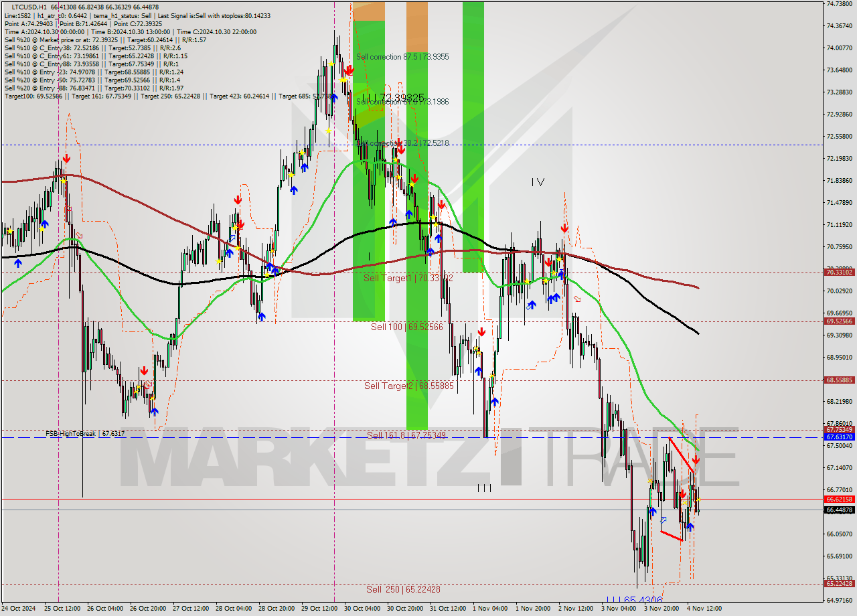Click the '| | | 65.4306' label at bottom
Screen dimensions: 857x616
coord(634,600)
